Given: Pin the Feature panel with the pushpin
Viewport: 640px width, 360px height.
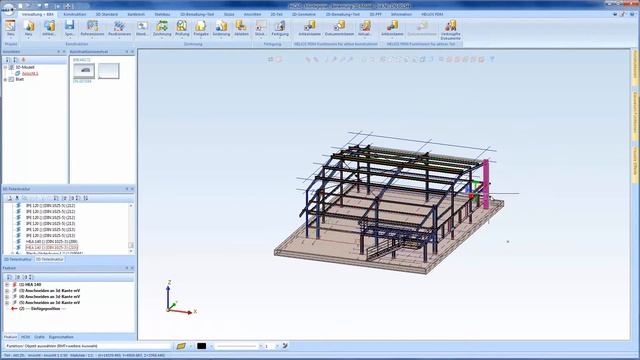Looking at the screenshot, I should click(127, 268).
